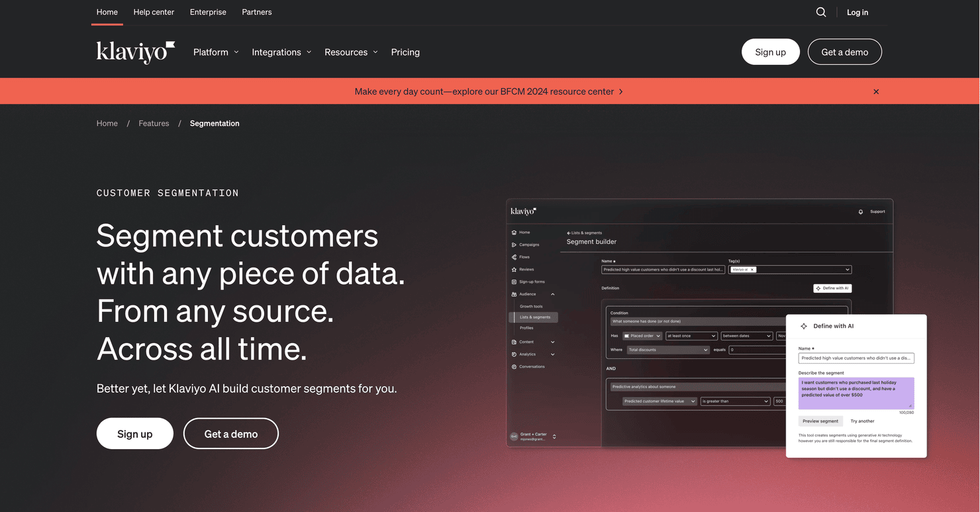Screen dimensions: 980x512
Task: Click the Reviews star icon in preview sidebar
Action: 514,270
